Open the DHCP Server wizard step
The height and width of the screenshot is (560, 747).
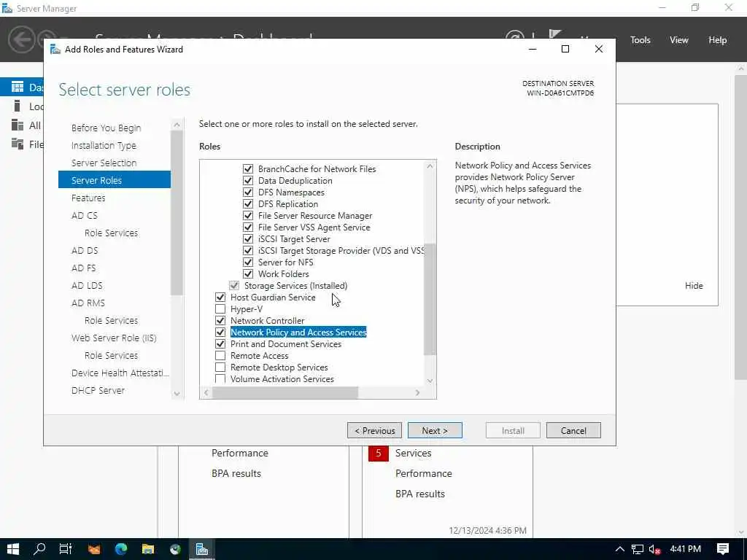(x=98, y=390)
